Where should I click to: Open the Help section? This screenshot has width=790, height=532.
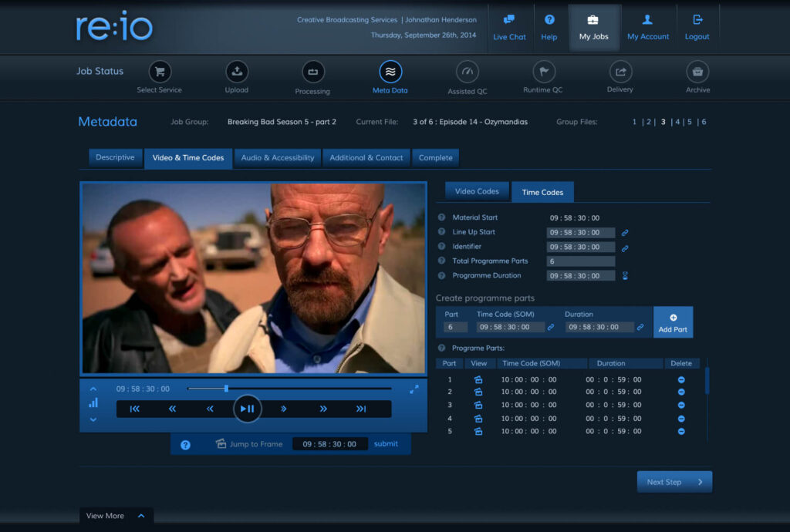549,28
